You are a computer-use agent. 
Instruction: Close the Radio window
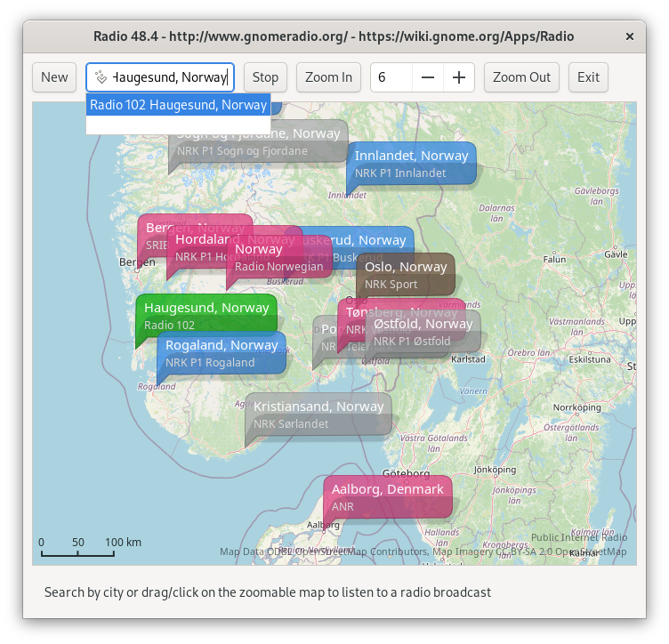(x=629, y=36)
